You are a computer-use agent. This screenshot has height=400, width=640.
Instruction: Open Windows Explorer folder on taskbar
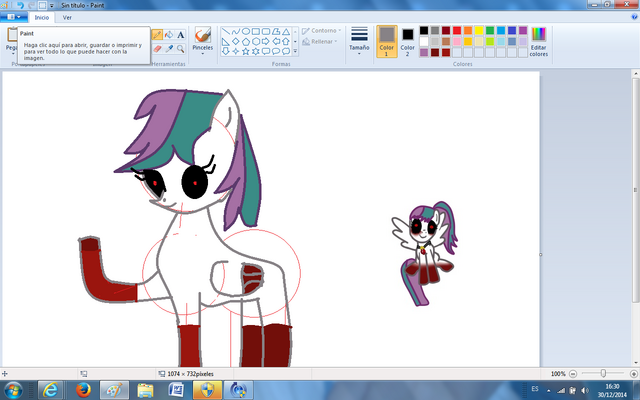(145, 390)
